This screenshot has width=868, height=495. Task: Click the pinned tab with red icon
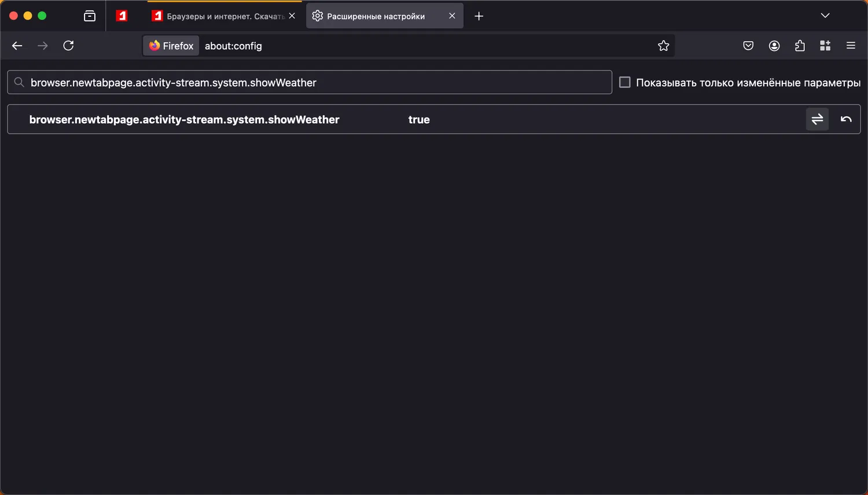[x=122, y=16]
